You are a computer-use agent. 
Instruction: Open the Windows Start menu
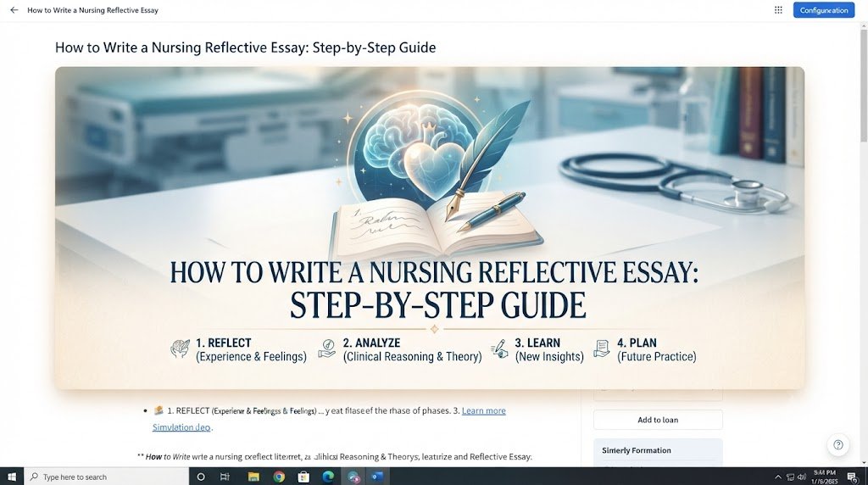point(12,477)
